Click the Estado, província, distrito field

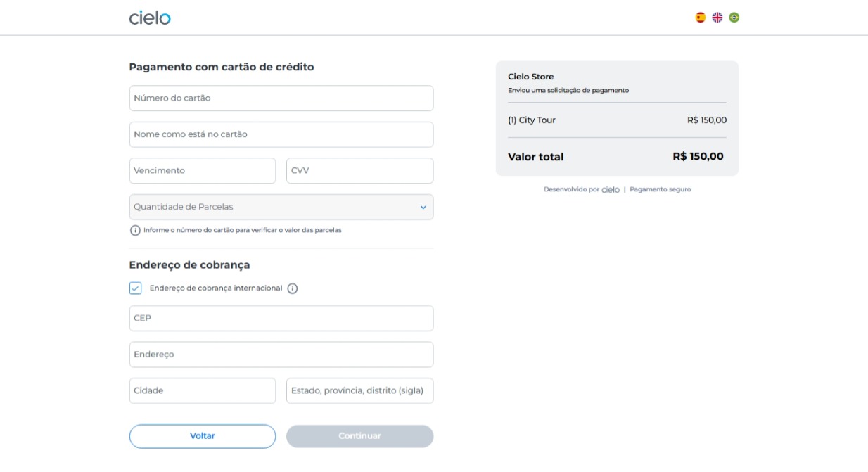pos(359,391)
